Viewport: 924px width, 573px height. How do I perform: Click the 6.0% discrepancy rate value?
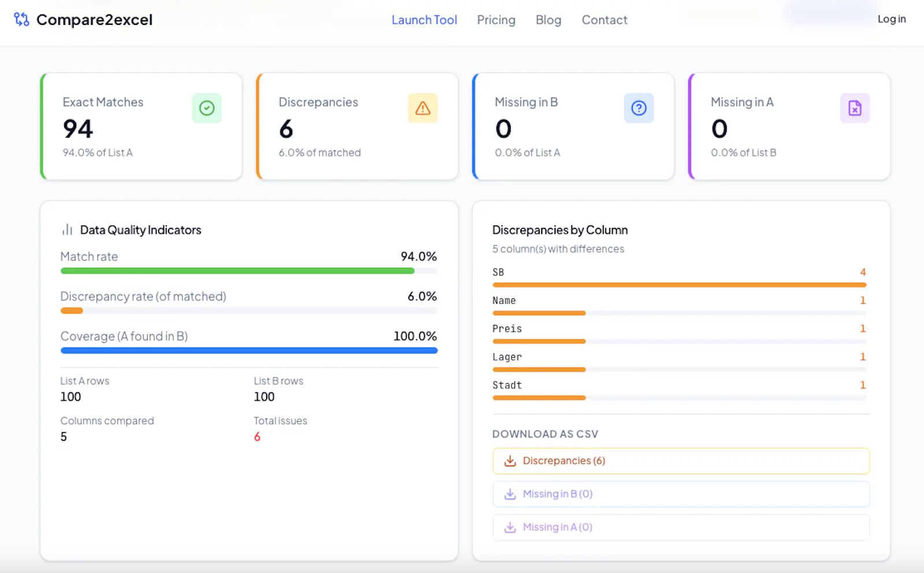click(422, 297)
